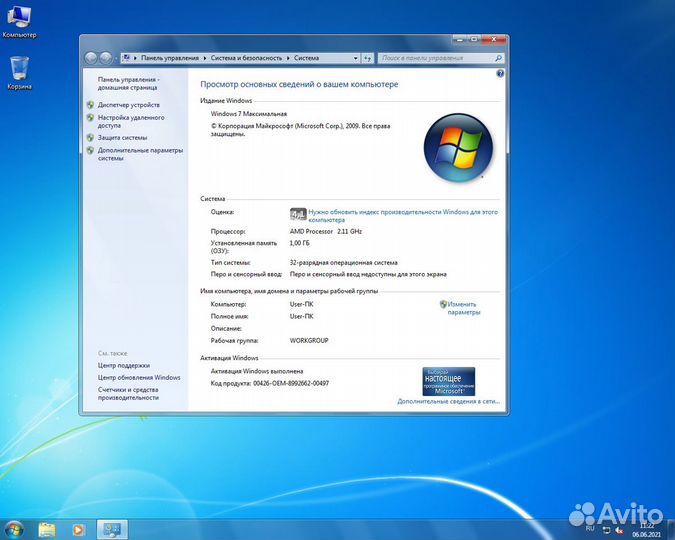Screen dimensions: 675x540
Task: Click the search magnifier icon
Action: pyautogui.click(x=499, y=58)
